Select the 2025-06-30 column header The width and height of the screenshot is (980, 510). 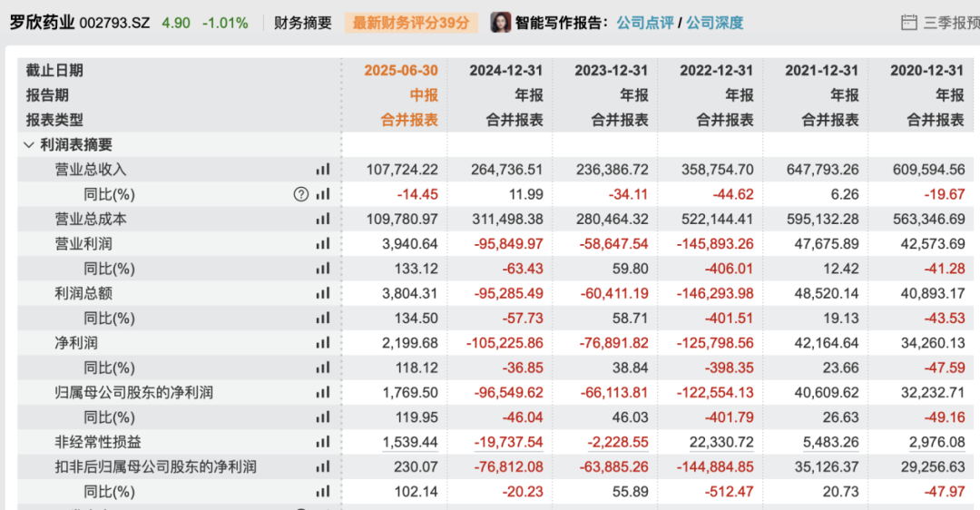pos(400,71)
